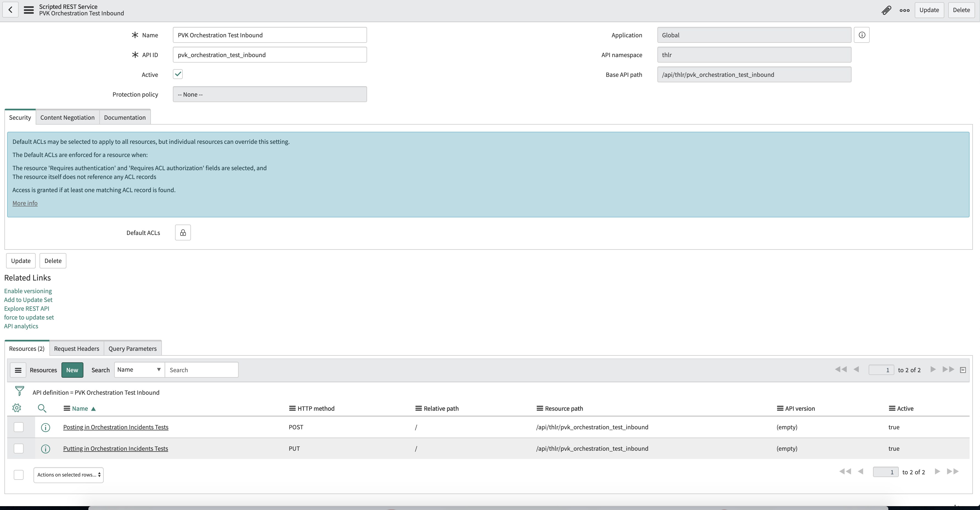
Task: Open the Protection policy dropdown
Action: point(269,94)
